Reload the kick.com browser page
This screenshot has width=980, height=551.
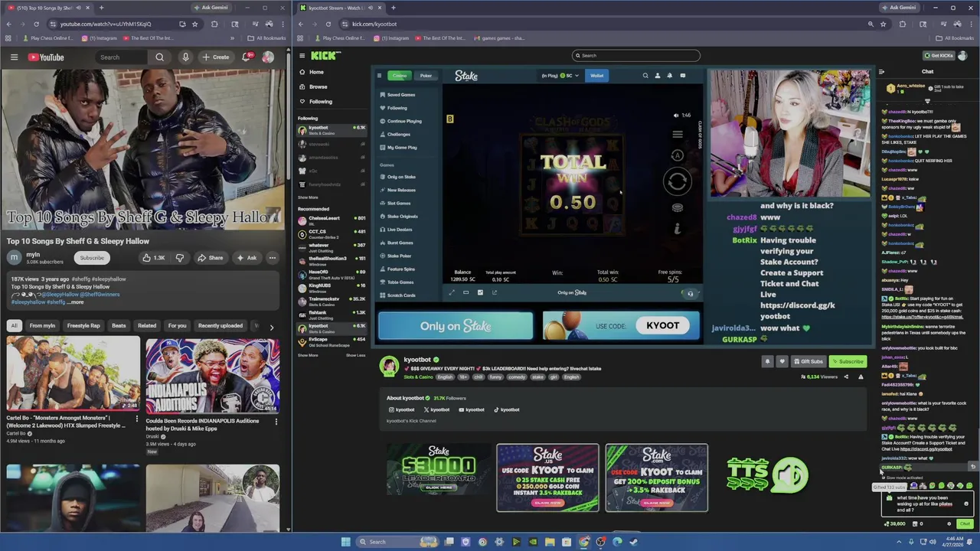(x=328, y=24)
